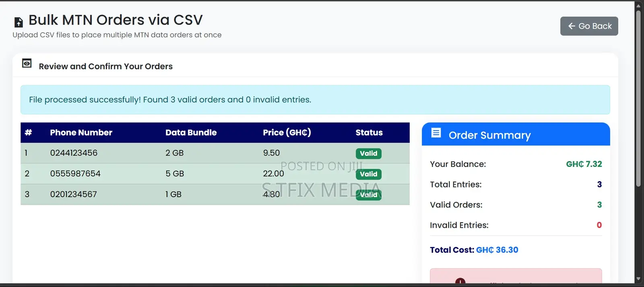Click the Go Back button
Image resolution: width=644 pixels, height=287 pixels.
589,26
